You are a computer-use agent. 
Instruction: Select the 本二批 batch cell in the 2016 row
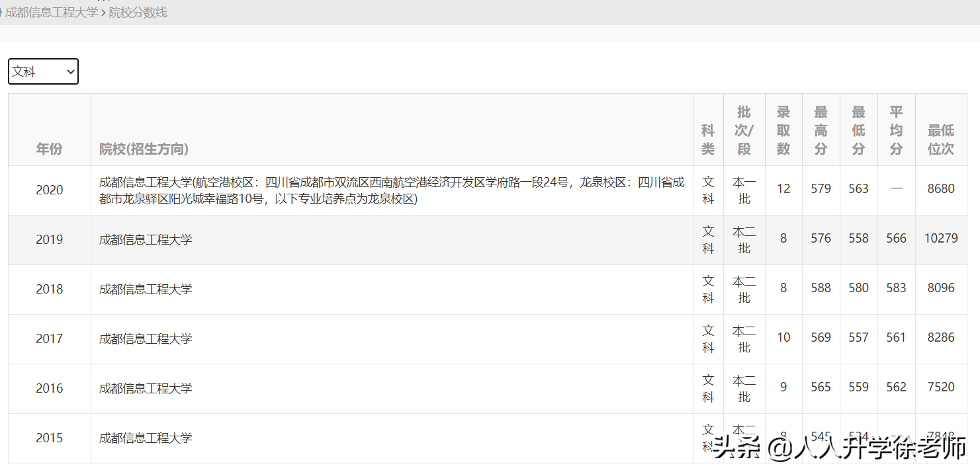744,388
